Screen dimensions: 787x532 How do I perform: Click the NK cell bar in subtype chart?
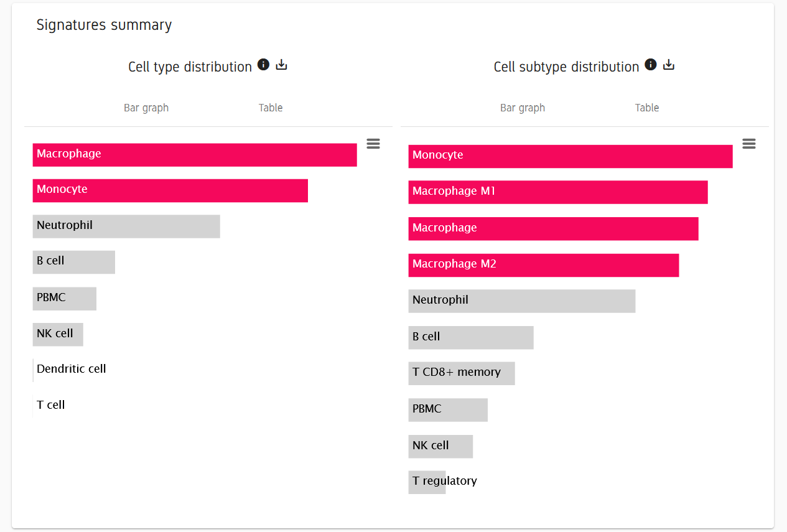440,446
